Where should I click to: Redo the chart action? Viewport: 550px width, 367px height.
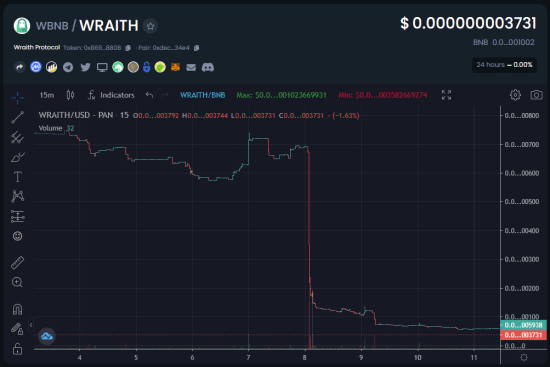coord(165,95)
